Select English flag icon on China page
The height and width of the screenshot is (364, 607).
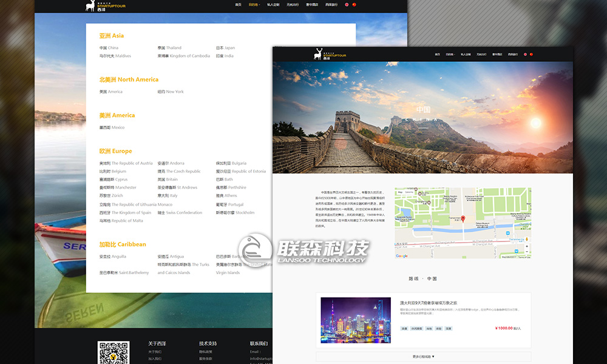click(525, 55)
